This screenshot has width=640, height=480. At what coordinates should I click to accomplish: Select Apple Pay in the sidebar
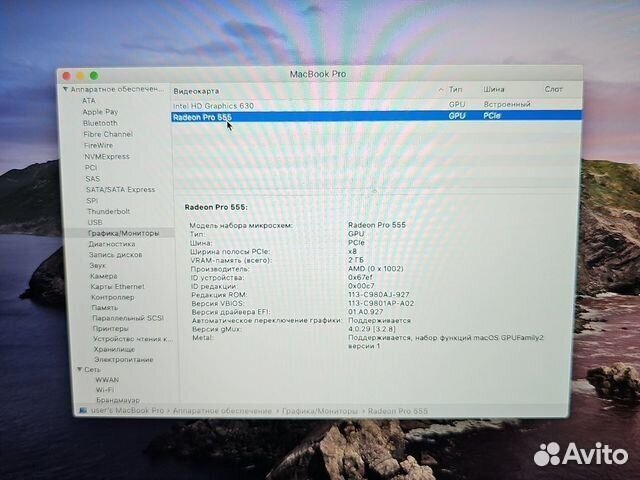pos(100,112)
